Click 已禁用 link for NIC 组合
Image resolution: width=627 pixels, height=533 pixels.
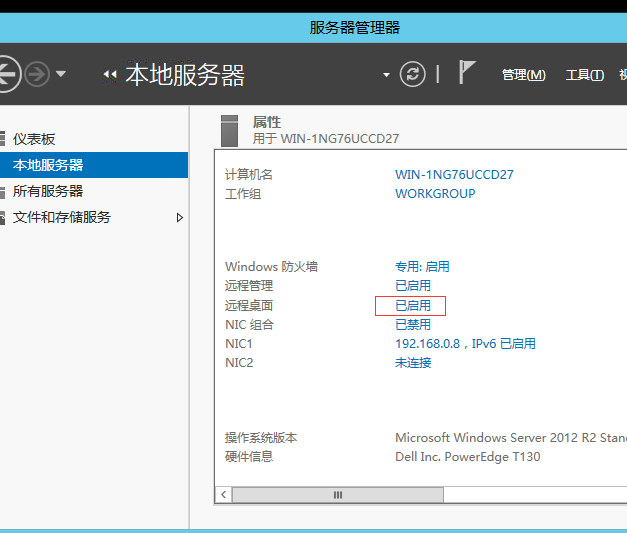pyautogui.click(x=413, y=324)
